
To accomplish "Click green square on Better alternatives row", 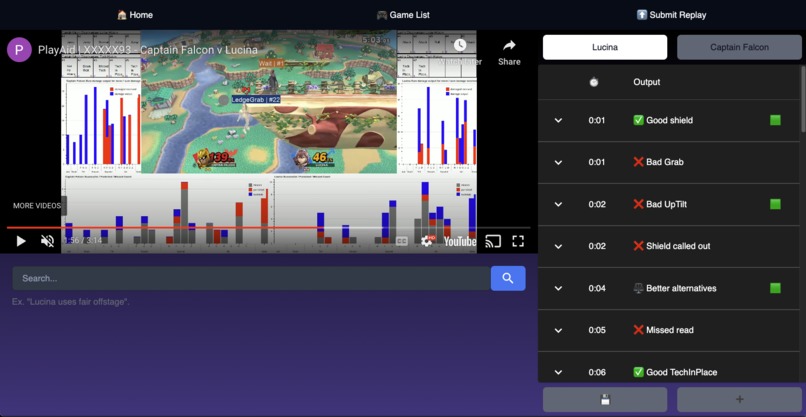I will [x=775, y=288].
